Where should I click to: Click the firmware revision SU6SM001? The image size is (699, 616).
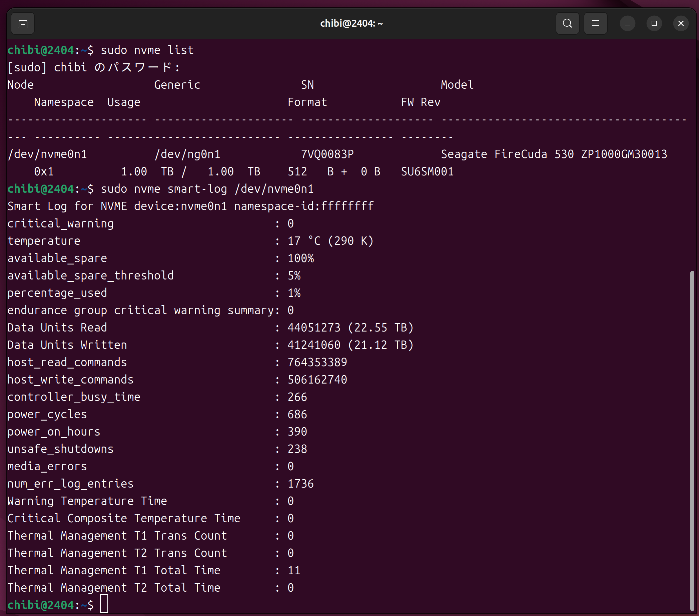pos(427,172)
